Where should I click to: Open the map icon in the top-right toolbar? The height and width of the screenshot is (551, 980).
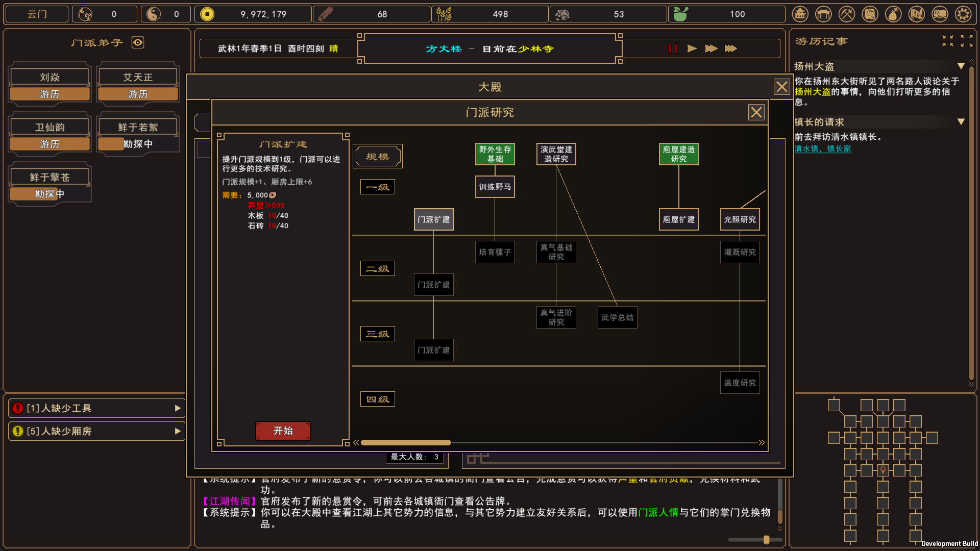tap(870, 14)
